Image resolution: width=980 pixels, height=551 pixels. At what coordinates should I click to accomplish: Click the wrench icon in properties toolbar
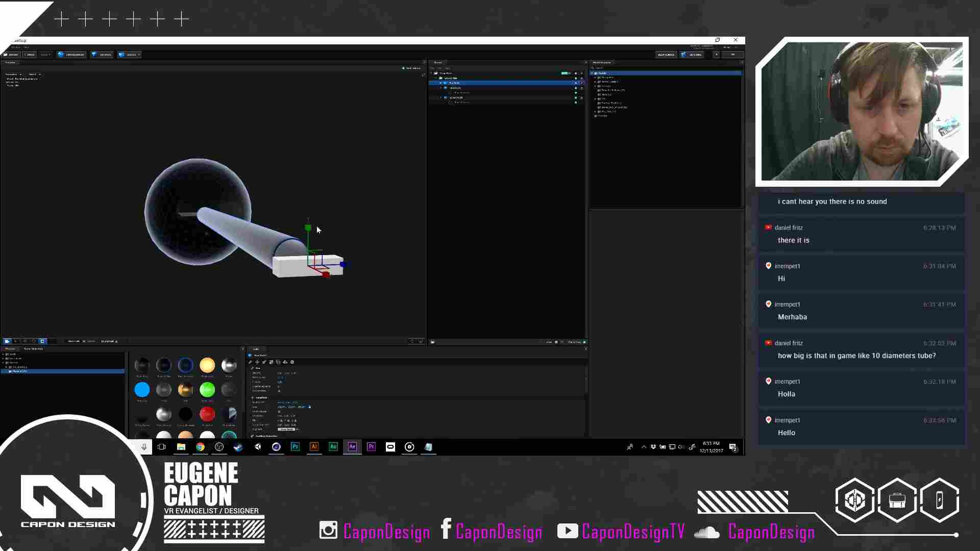(250, 362)
